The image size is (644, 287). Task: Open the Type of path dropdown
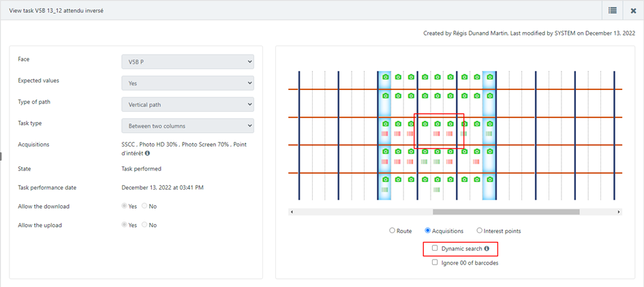click(187, 104)
